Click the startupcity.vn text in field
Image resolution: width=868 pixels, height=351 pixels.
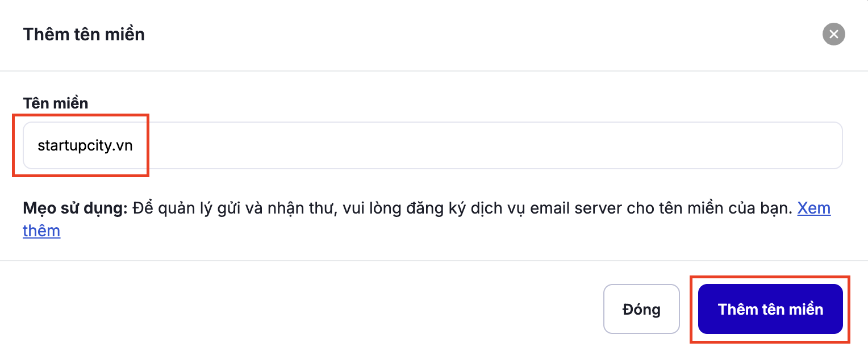[x=85, y=145]
